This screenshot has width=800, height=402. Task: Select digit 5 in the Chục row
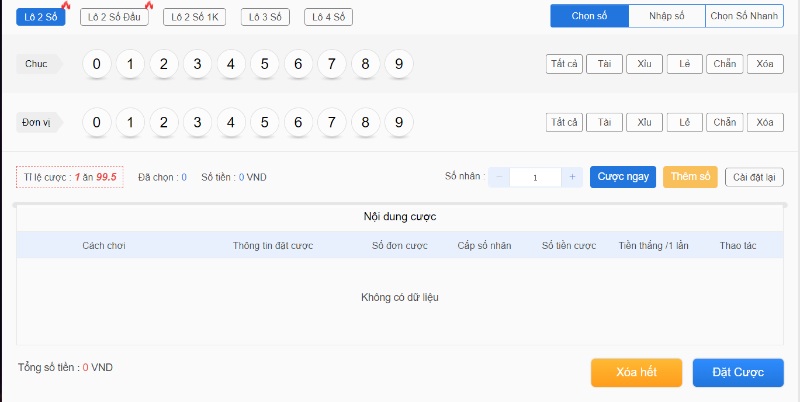[264, 65]
